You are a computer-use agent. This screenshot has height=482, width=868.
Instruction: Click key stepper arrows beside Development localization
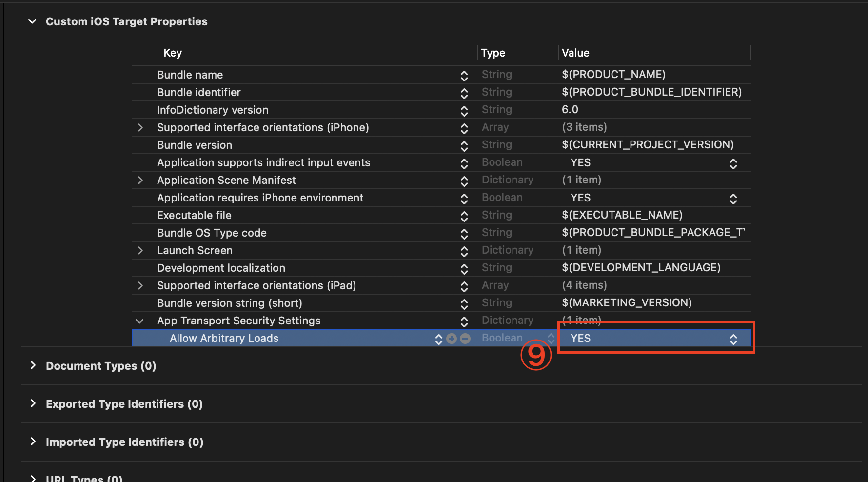(x=464, y=269)
